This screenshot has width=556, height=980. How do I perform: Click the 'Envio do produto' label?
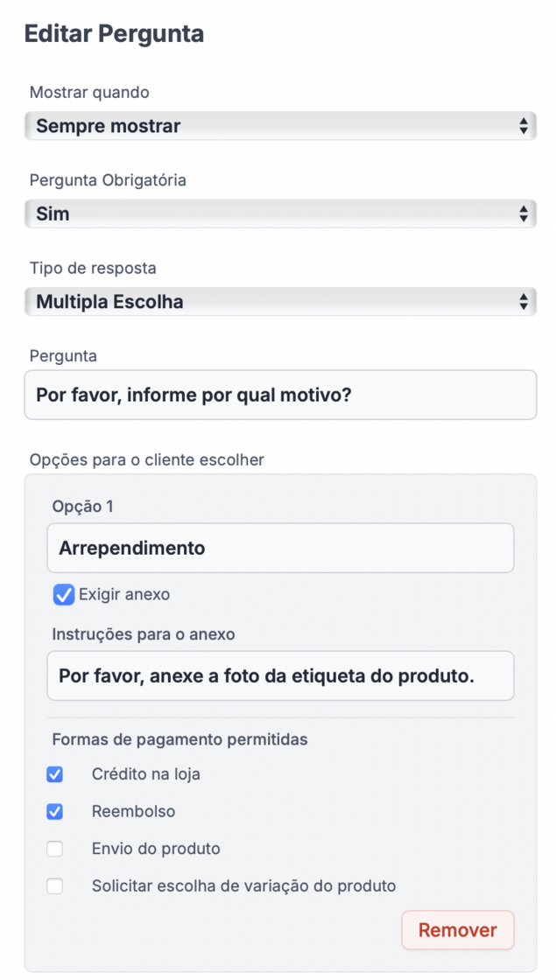(156, 849)
